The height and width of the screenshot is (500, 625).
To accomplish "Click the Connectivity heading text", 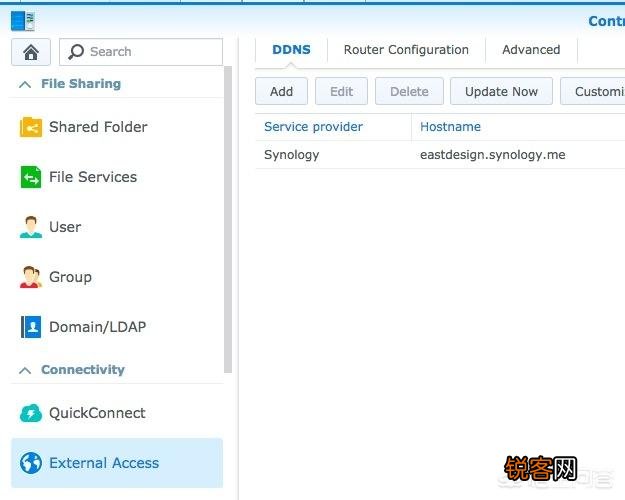I will (x=83, y=370).
